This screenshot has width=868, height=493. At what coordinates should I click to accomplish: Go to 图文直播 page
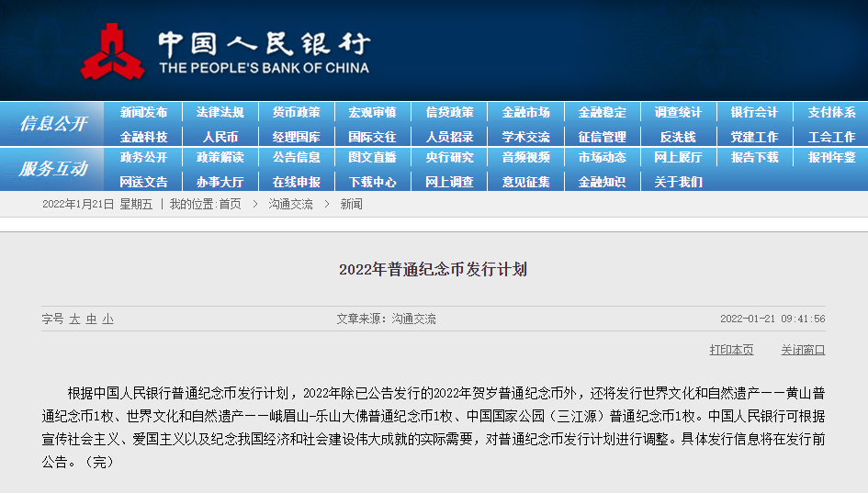[x=373, y=158]
